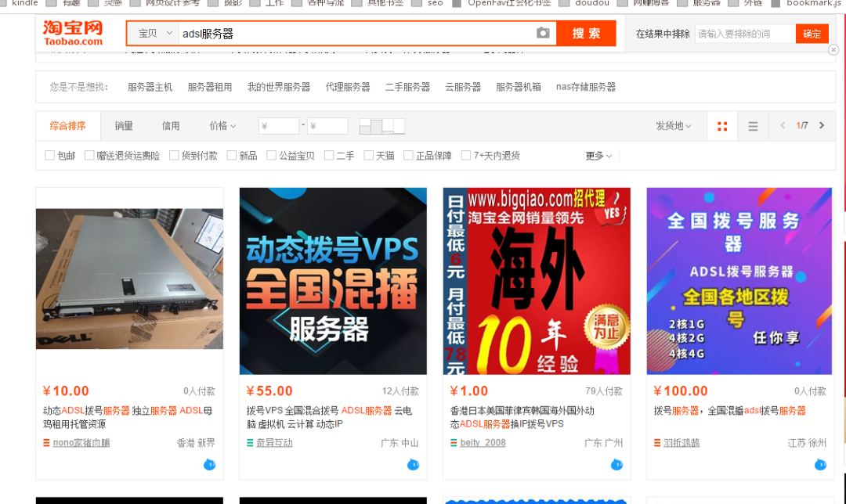846x504 pixels.
Task: Focus the exclude-words input field
Action: [x=745, y=34]
